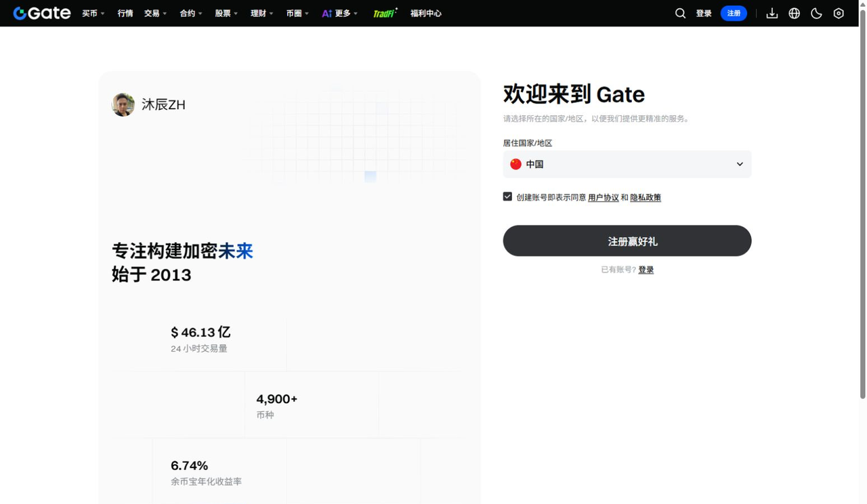The width and height of the screenshot is (867, 504).
Task: Toggle dark mode moon icon
Action: click(x=816, y=14)
